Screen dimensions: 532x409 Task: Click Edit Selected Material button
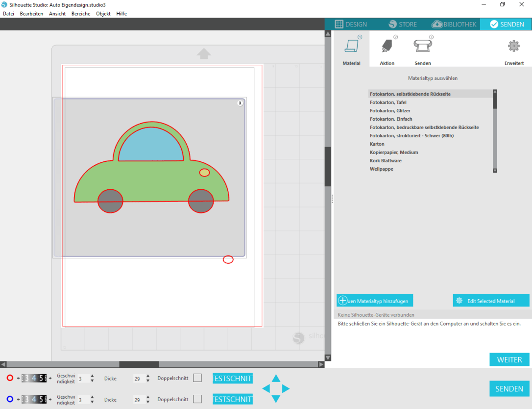491,301
